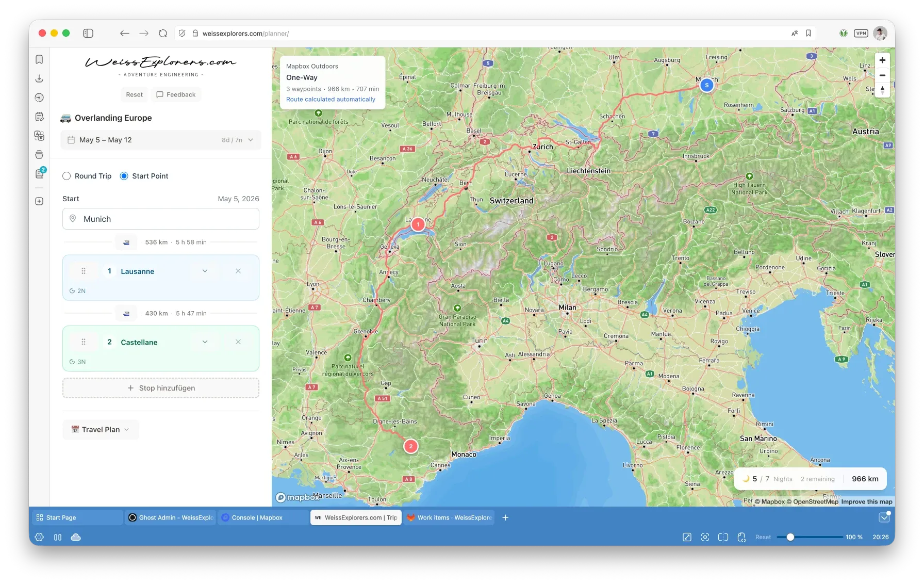Open a new browser tab

[505, 517]
